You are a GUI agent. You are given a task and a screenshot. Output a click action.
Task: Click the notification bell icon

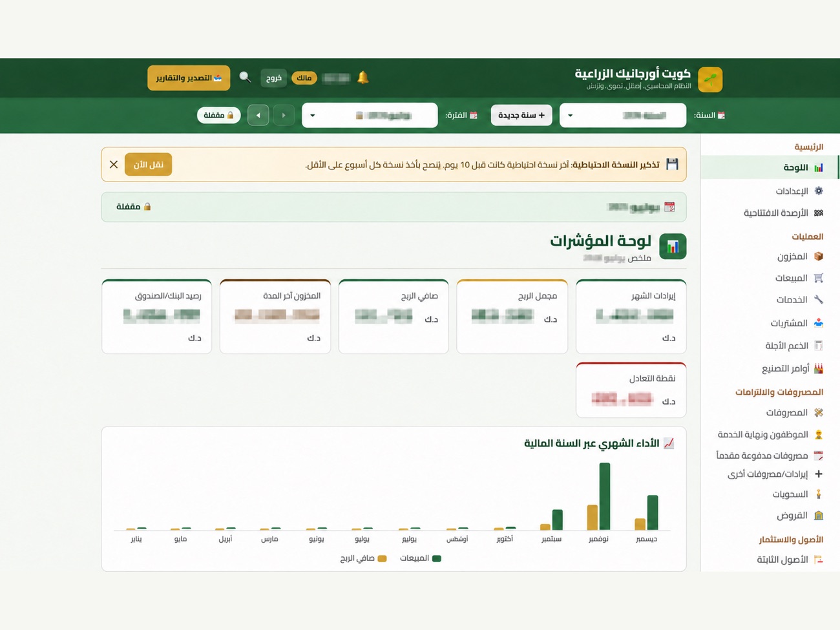363,78
